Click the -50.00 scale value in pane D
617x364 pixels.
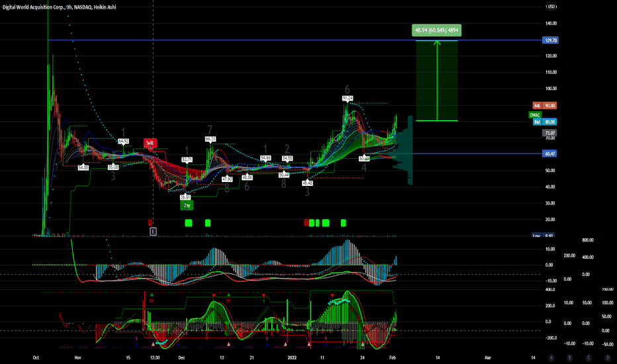(608, 344)
